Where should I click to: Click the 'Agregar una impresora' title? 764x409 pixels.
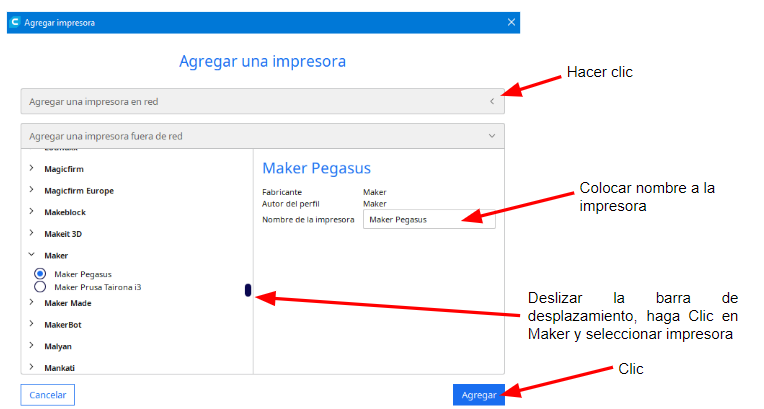pyautogui.click(x=263, y=62)
